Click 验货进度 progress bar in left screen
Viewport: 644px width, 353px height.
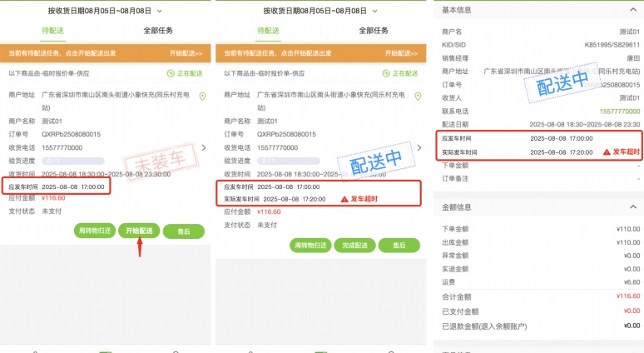73,161
